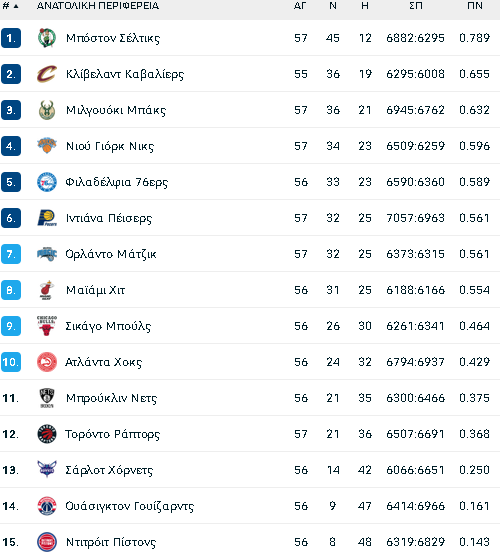This screenshot has height=559, width=500.
Task: Click the Cleveland Cavaliers logo
Action: 47,74
